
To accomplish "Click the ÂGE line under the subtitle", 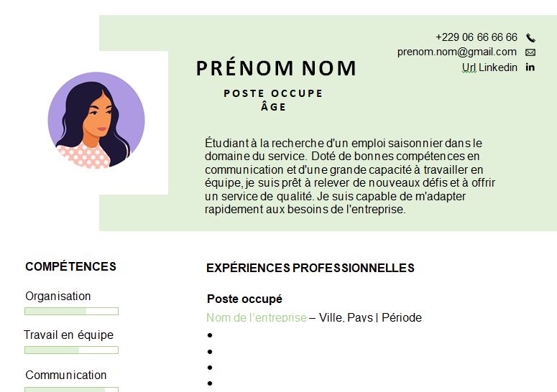I will (x=273, y=106).
